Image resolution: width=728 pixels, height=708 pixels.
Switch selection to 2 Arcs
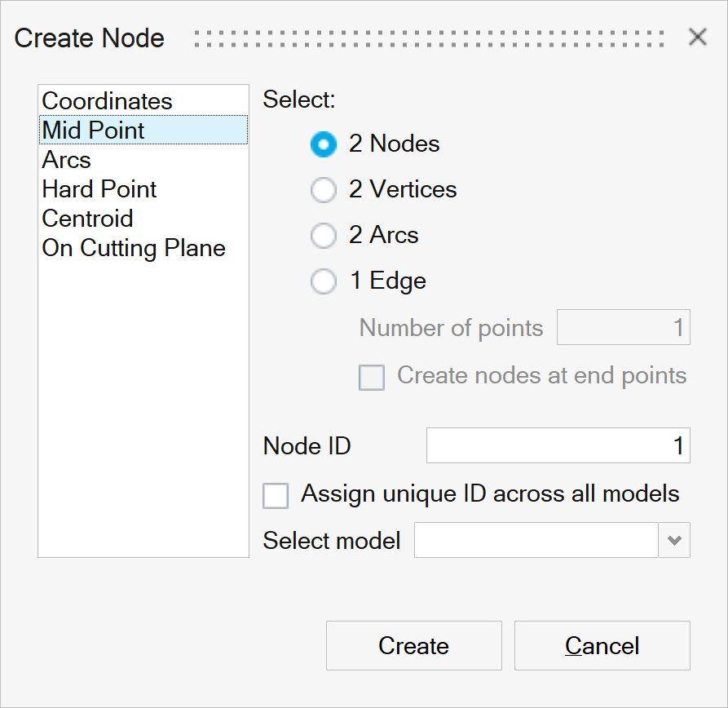[324, 236]
